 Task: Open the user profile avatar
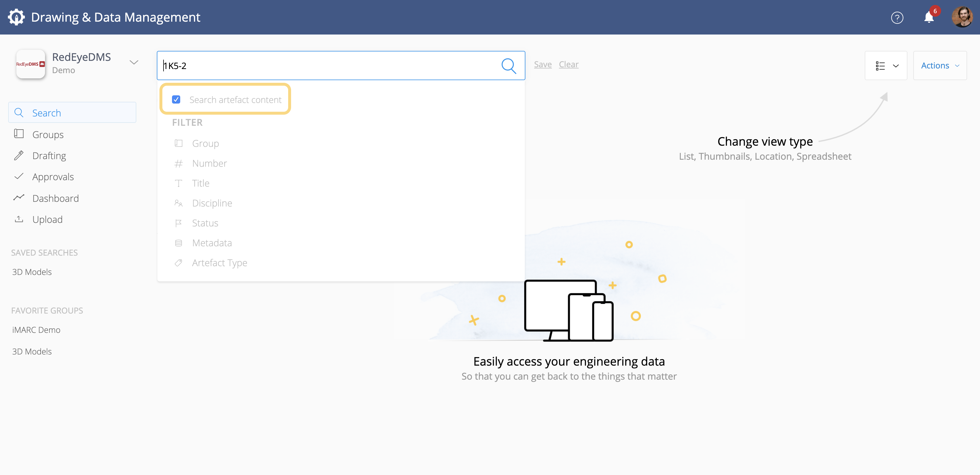(x=962, y=17)
